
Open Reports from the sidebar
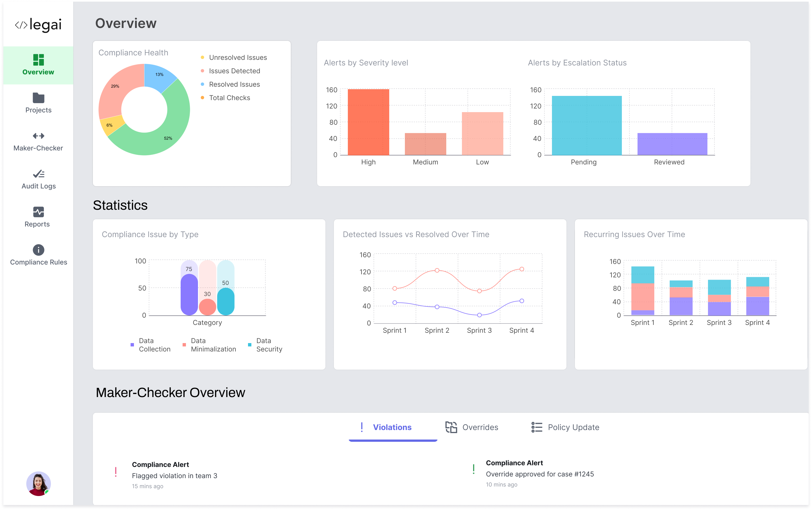tap(38, 217)
